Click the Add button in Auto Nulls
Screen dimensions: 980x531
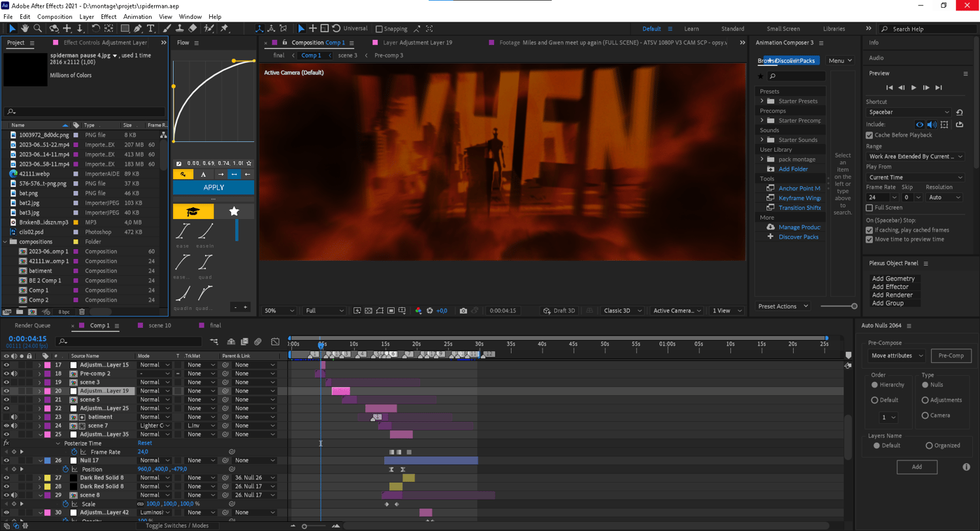pos(917,467)
